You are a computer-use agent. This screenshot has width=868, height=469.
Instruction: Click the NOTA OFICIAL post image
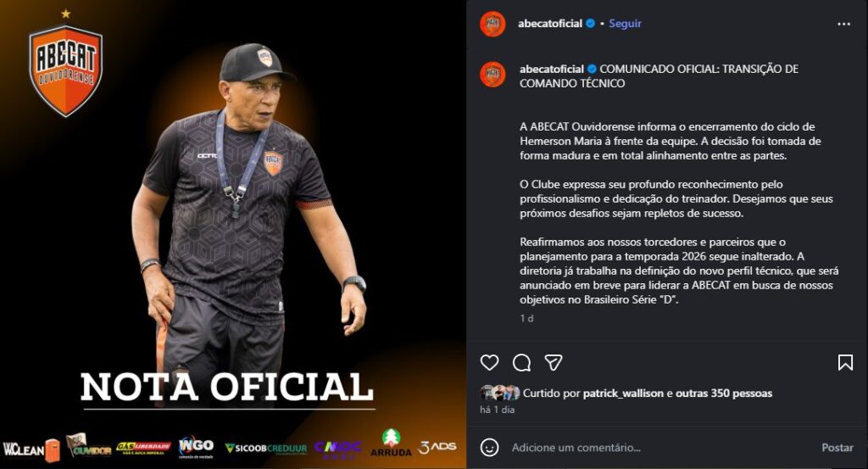pyautogui.click(x=233, y=234)
